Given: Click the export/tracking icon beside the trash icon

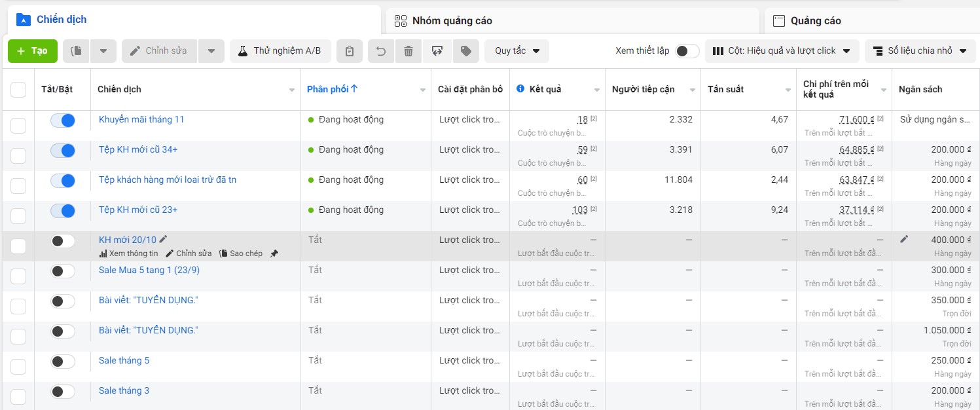Looking at the screenshot, I should 437,50.
